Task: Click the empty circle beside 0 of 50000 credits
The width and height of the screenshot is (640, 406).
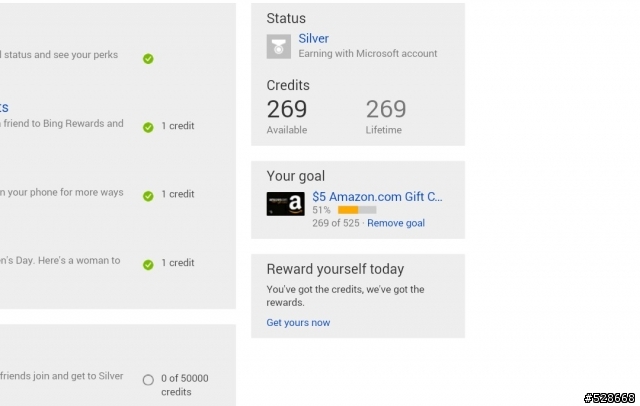Action: click(x=148, y=380)
